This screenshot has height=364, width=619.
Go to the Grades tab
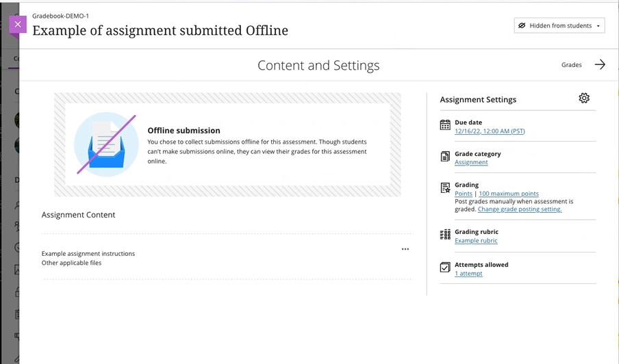point(571,65)
